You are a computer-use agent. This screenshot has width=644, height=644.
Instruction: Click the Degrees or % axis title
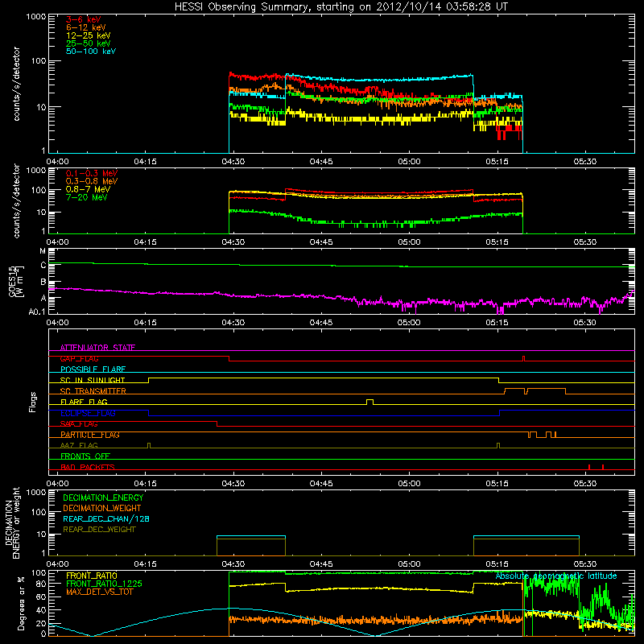click(x=21, y=603)
